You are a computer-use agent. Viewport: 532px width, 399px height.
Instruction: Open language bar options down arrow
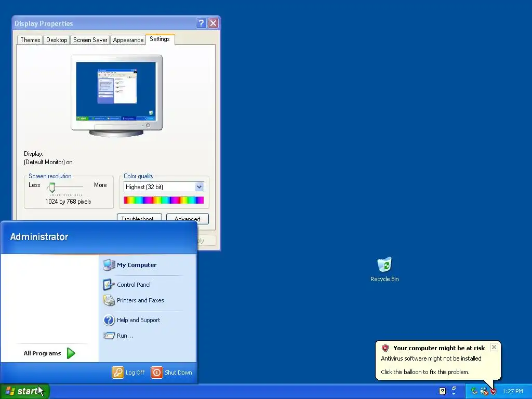(x=454, y=394)
